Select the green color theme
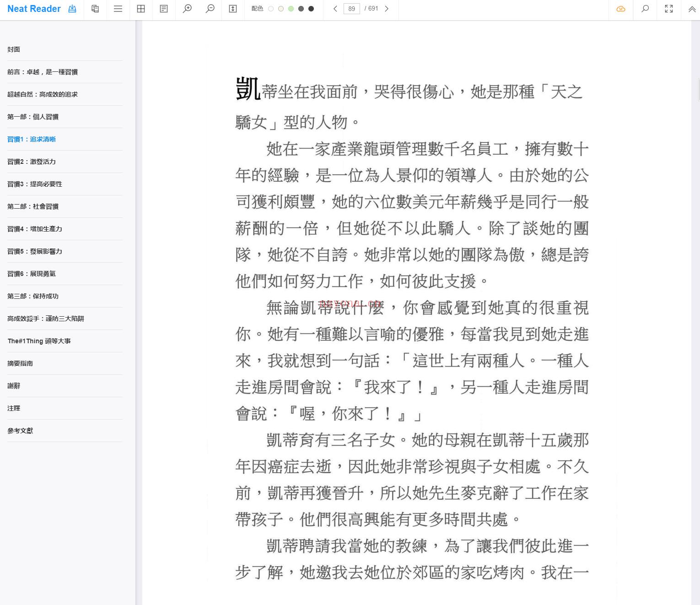Screen dimensions: 700x605 point(291,9)
